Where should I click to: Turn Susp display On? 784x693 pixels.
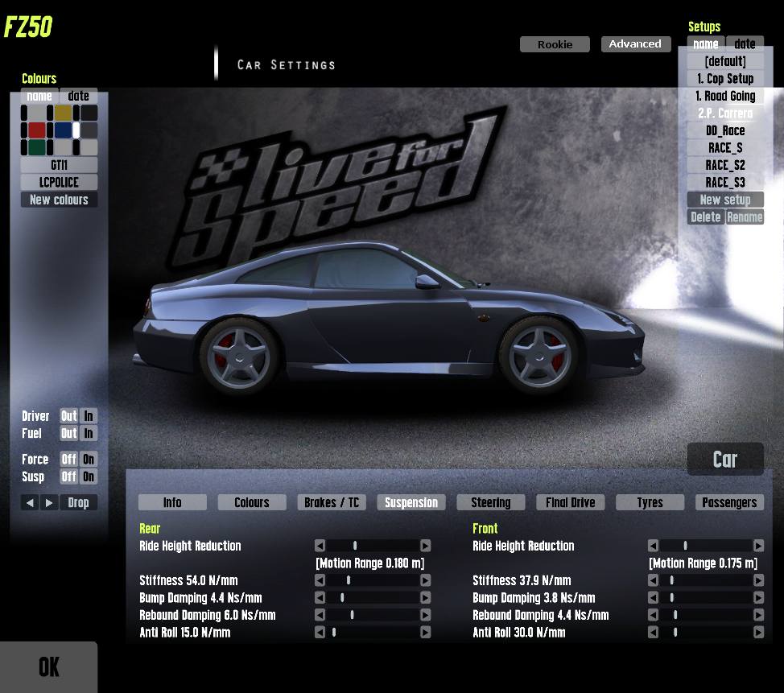click(x=89, y=476)
